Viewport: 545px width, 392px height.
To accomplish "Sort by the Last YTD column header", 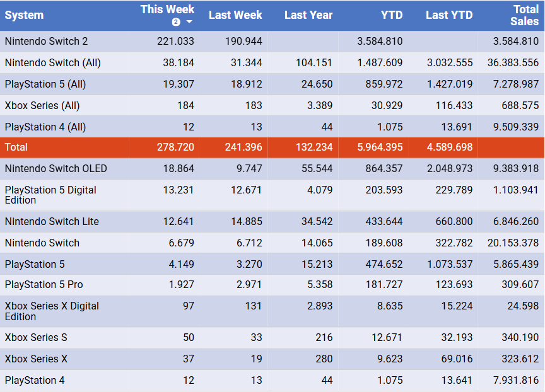I will (x=449, y=15).
